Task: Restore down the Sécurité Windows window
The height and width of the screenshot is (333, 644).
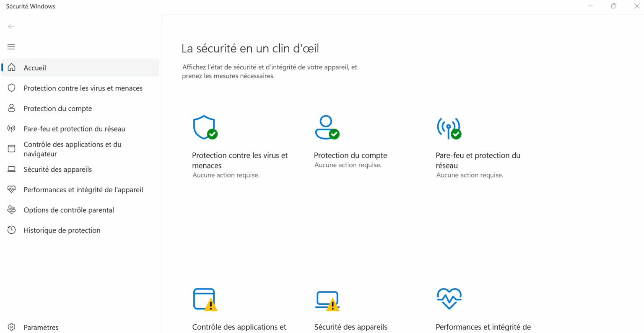Action: 613,6
